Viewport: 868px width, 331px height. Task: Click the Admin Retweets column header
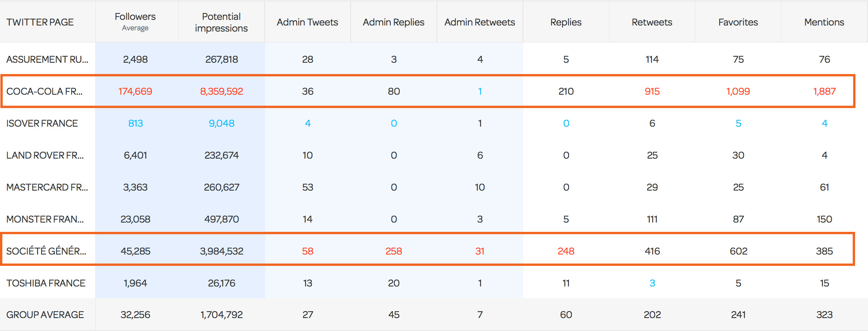480,22
